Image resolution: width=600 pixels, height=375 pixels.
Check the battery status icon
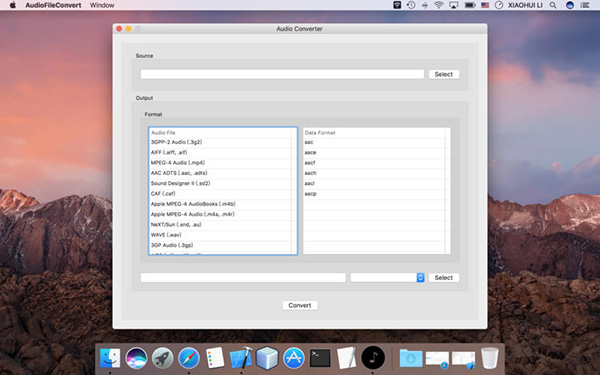pyautogui.click(x=470, y=5)
